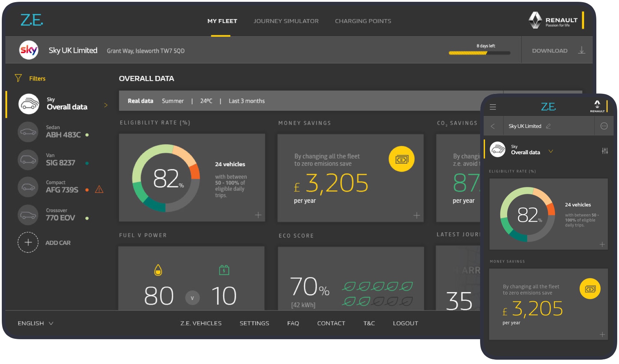The height and width of the screenshot is (364, 619).
Task: Open FAQ in the footer menu
Action: (x=293, y=323)
